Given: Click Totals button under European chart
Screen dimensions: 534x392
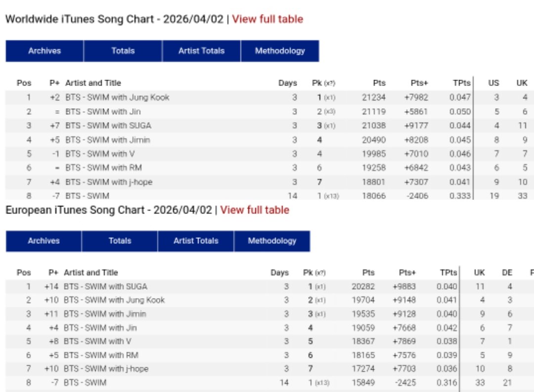Looking at the screenshot, I should (x=120, y=241).
